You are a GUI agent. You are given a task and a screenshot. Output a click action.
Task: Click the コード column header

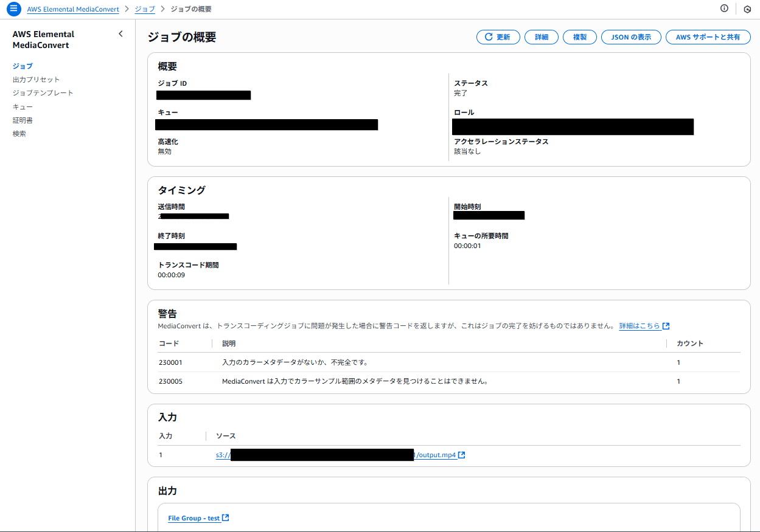169,344
